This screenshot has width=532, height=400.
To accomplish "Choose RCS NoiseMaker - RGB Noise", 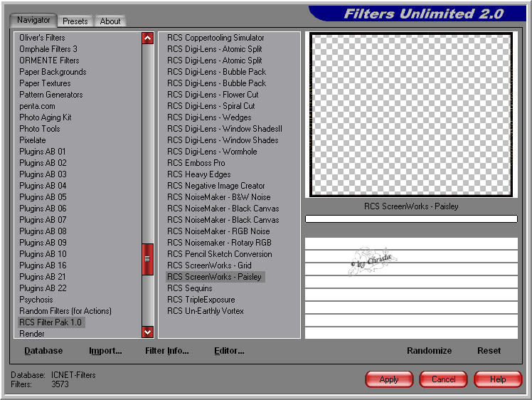I will coord(218,231).
